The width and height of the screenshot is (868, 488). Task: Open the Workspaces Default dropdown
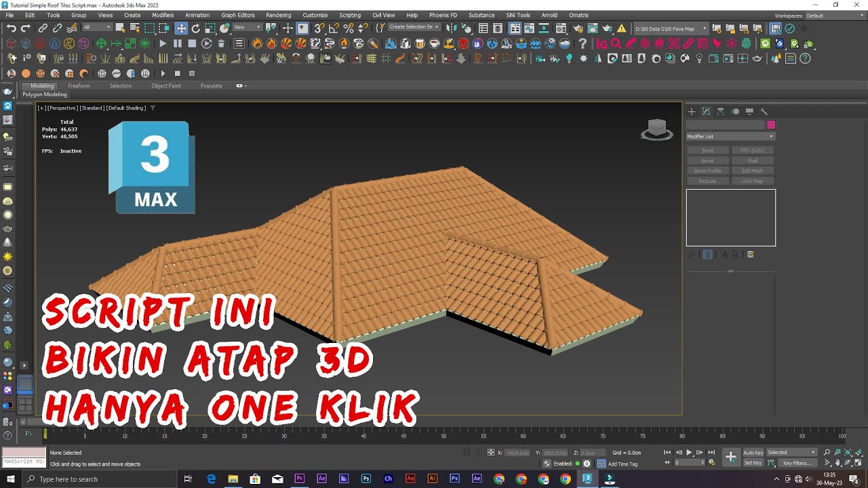833,16
